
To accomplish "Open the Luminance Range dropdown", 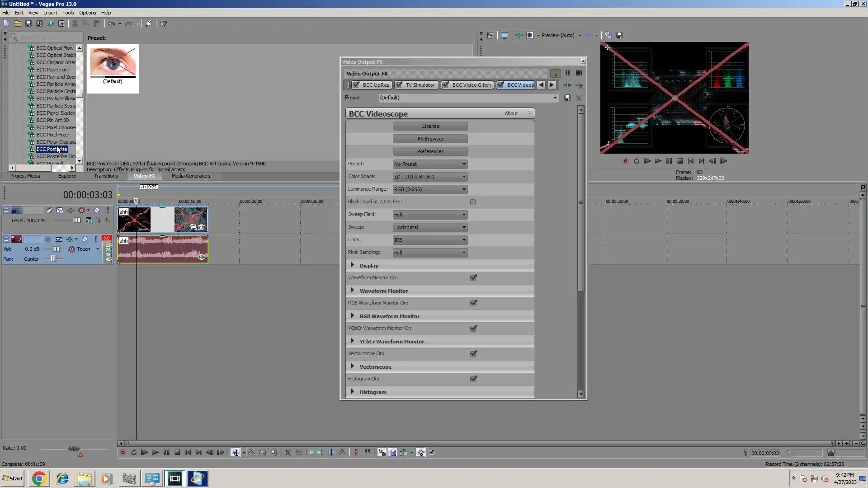I will point(430,189).
